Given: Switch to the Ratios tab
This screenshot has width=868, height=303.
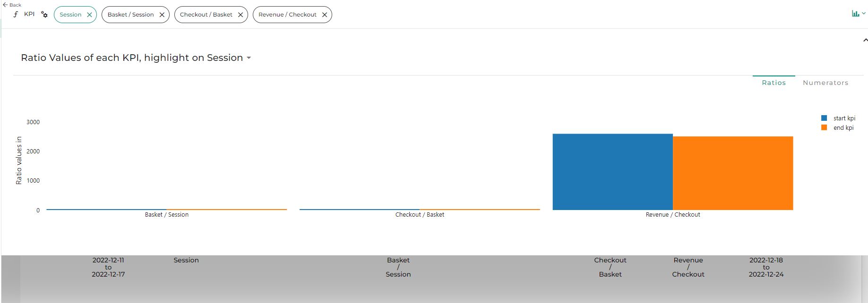Looking at the screenshot, I should pos(773,83).
